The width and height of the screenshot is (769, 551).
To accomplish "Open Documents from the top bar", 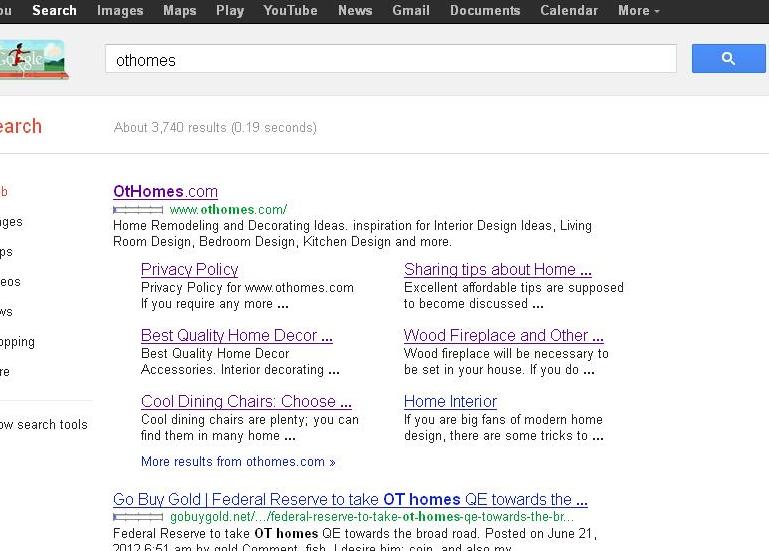I will (485, 10).
